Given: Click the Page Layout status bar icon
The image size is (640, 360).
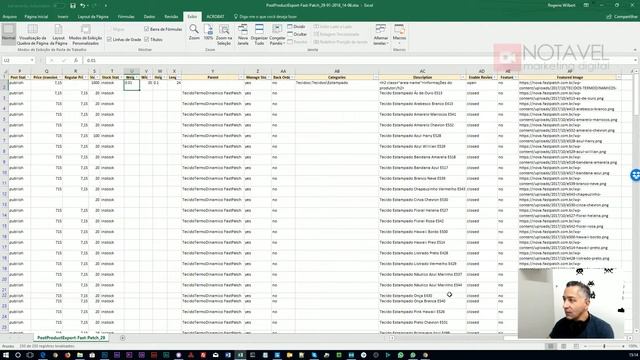Looking at the screenshot, I should click(x=564, y=346).
